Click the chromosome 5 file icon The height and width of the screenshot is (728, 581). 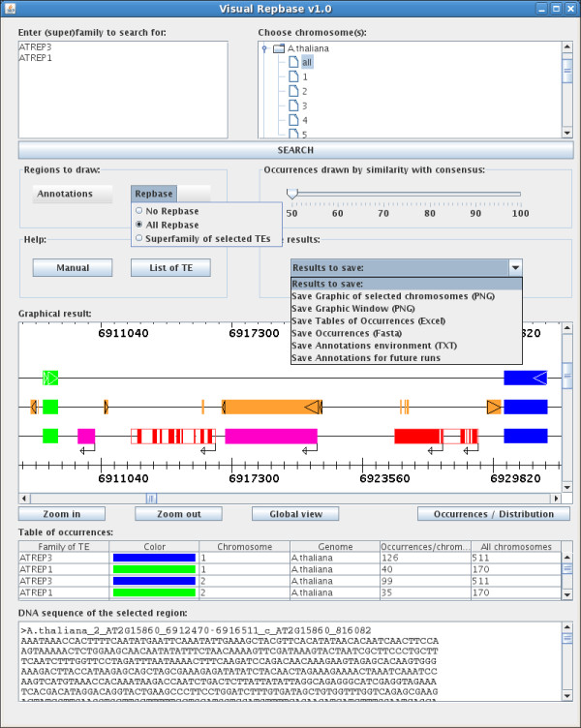(293, 134)
